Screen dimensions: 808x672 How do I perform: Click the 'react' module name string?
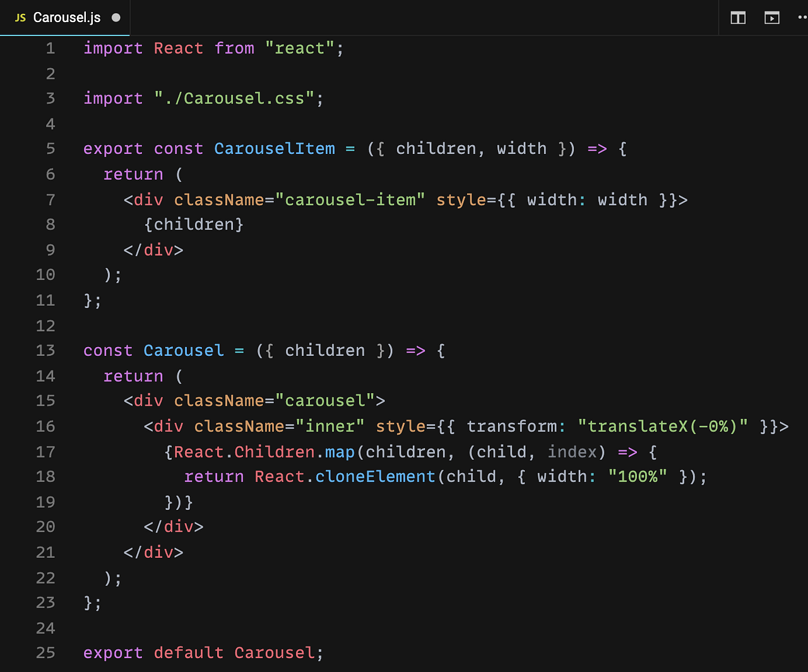pos(300,48)
